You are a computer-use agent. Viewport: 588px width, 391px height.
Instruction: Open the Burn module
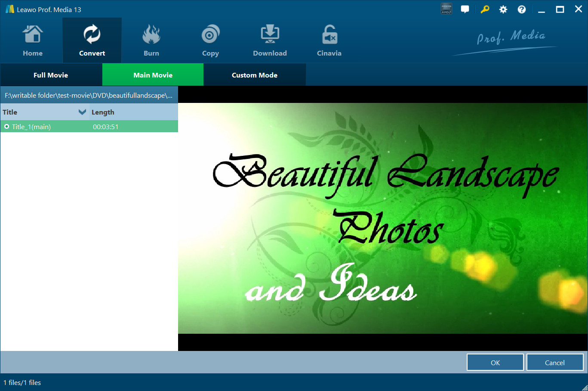pyautogui.click(x=151, y=41)
